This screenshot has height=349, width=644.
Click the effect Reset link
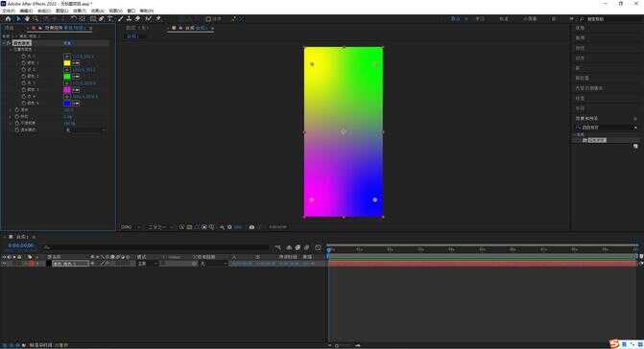tap(68, 43)
